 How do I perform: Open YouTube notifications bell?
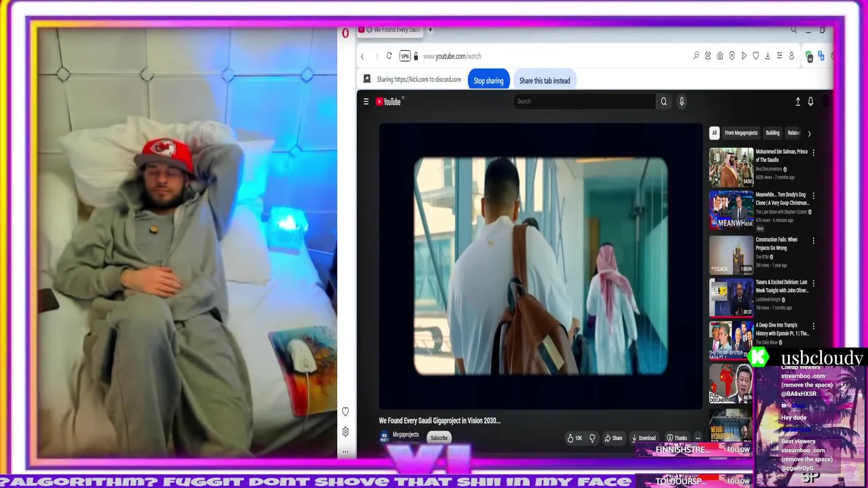click(x=810, y=102)
